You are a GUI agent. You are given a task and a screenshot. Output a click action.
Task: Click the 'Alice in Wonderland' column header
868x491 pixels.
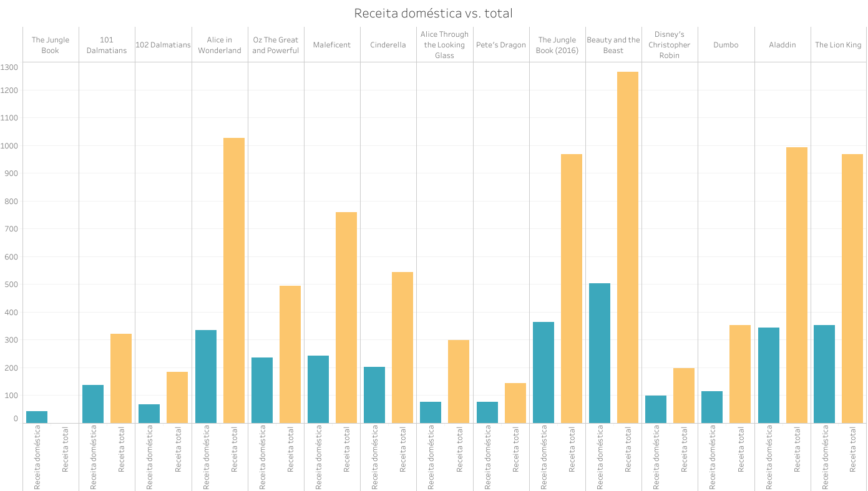coord(220,45)
